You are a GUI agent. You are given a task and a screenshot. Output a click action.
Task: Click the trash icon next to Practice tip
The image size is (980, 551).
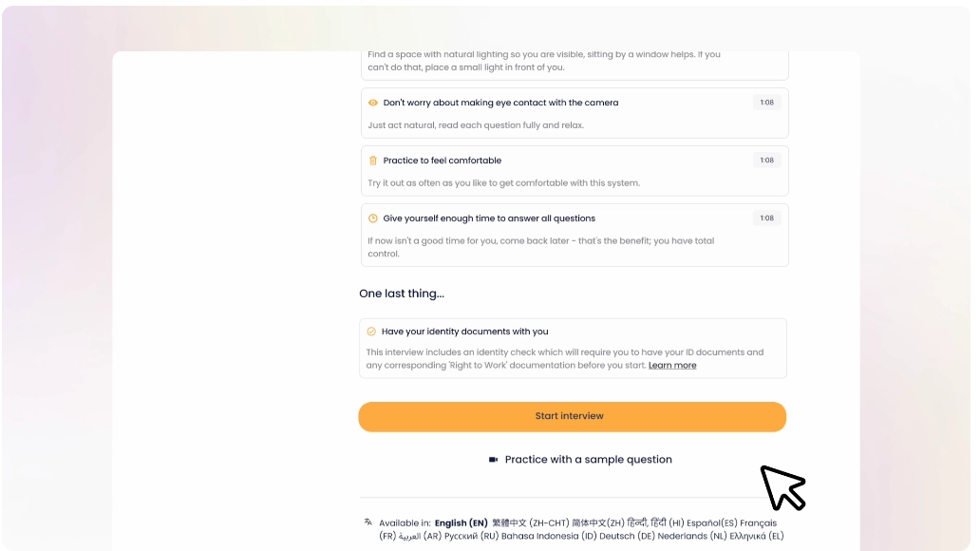(372, 161)
